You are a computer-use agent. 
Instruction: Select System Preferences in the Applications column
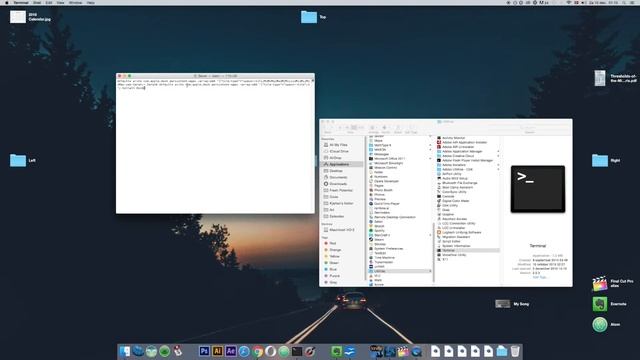coord(388,249)
